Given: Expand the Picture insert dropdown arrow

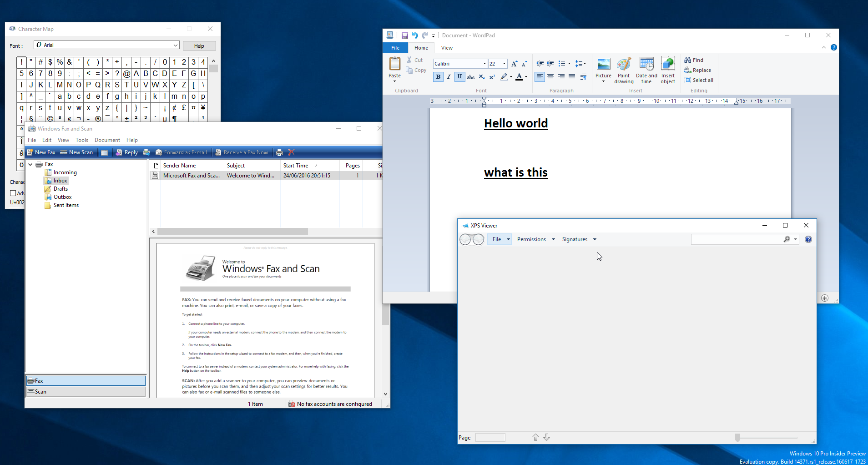Looking at the screenshot, I should coord(603,81).
